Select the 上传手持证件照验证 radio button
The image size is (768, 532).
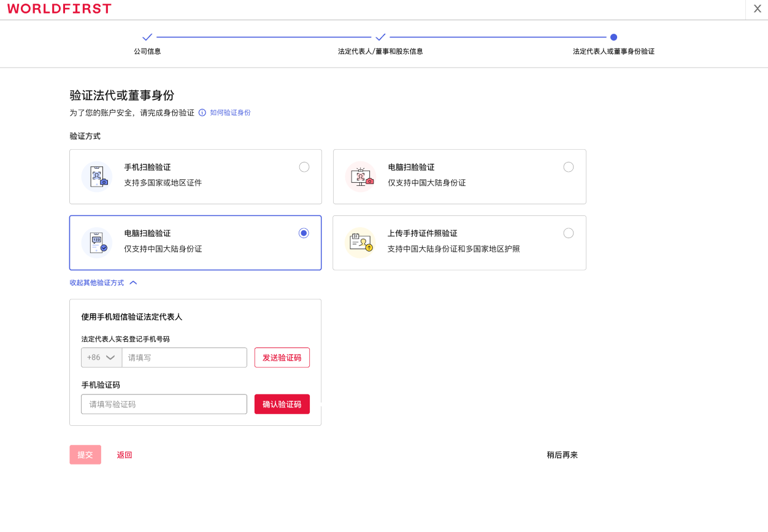pyautogui.click(x=569, y=233)
